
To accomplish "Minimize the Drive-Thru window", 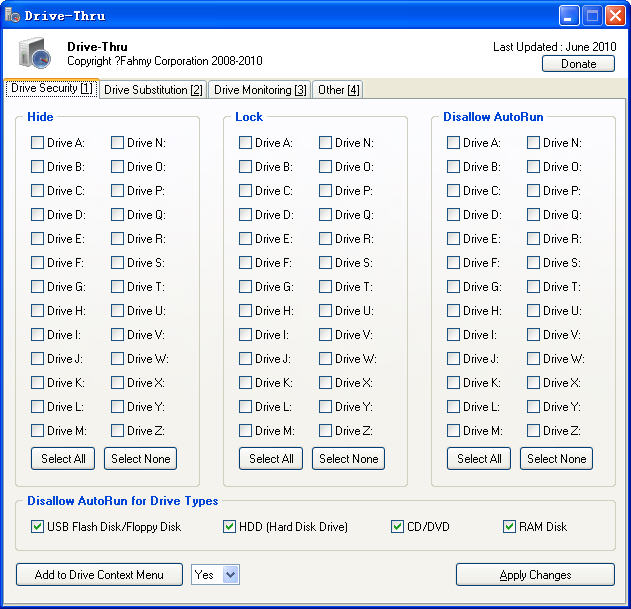I will 569,15.
